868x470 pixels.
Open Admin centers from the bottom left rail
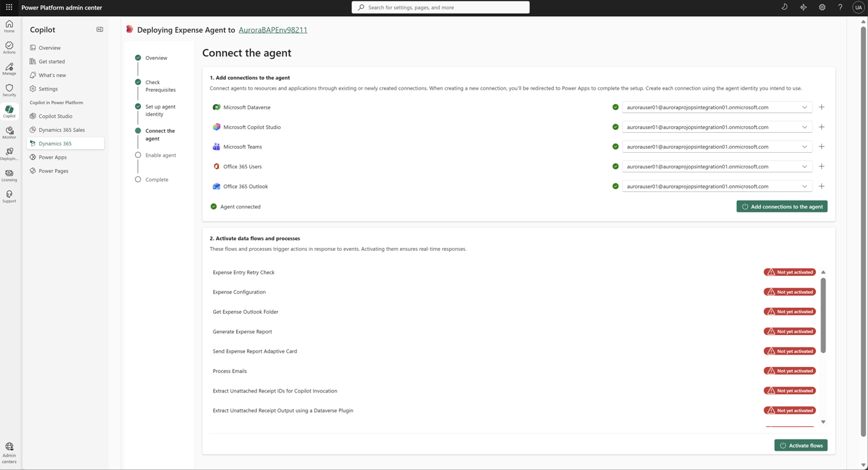(9, 450)
